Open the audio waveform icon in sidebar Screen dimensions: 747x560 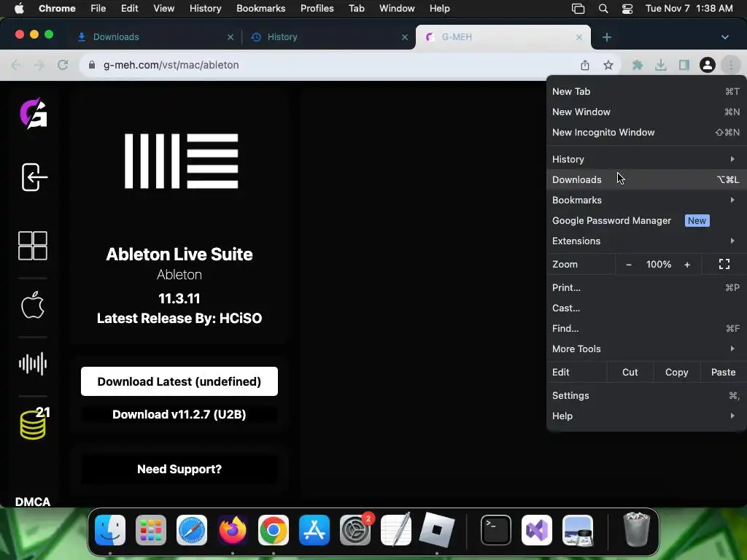[32, 364]
